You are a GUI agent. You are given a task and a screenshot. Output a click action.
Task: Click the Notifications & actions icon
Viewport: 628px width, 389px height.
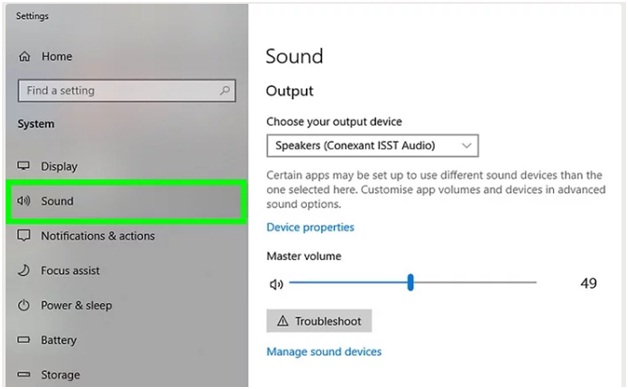point(23,236)
